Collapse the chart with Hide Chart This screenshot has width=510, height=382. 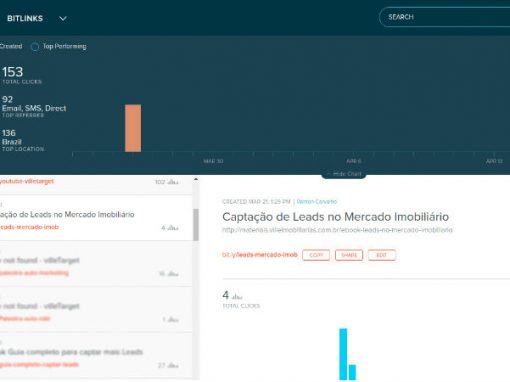(x=344, y=174)
